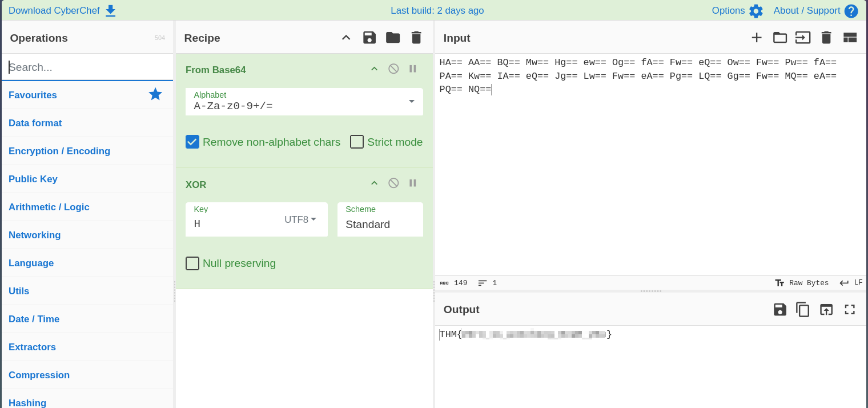Expand Arithmetic / Logic category
The image size is (868, 408).
(87, 207)
